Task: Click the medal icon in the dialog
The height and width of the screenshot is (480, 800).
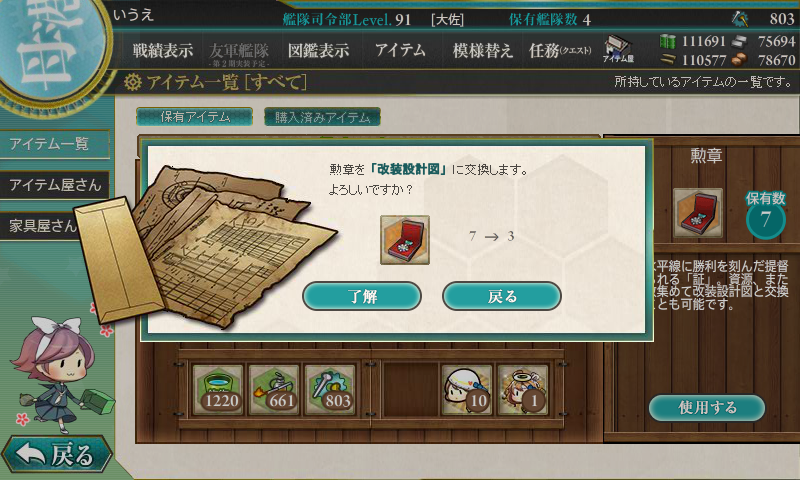Action: (405, 240)
